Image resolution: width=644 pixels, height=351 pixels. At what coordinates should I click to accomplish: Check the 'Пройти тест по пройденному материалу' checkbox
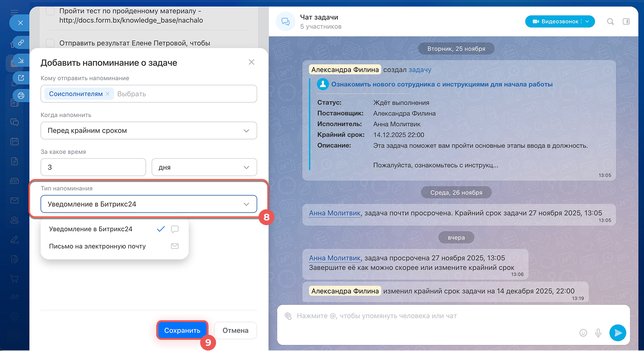(x=50, y=12)
